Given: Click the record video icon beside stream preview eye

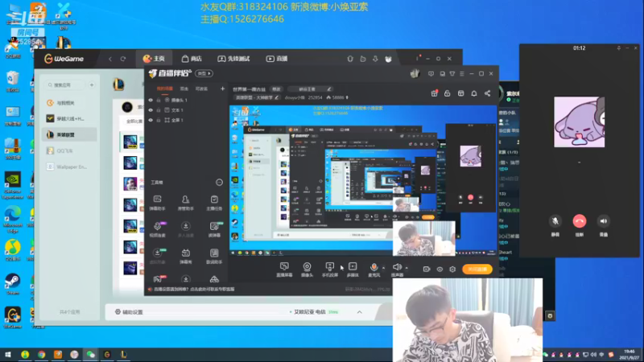Looking at the screenshot, I should (x=427, y=269).
